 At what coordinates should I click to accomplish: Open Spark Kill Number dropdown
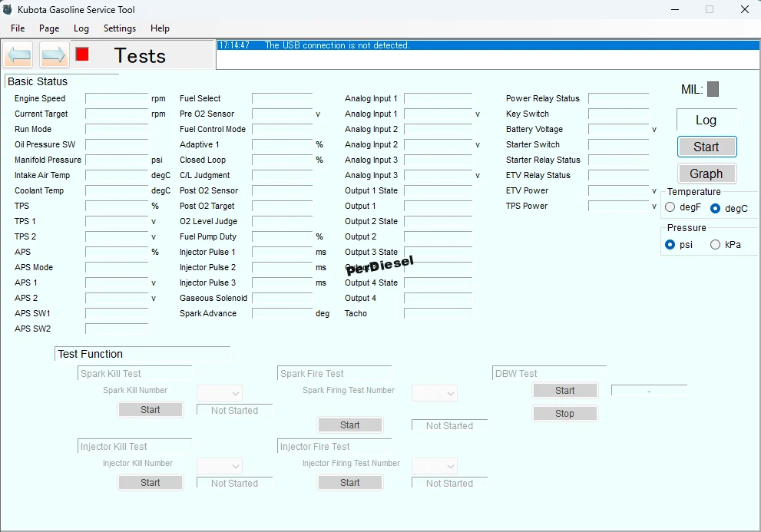click(x=220, y=393)
